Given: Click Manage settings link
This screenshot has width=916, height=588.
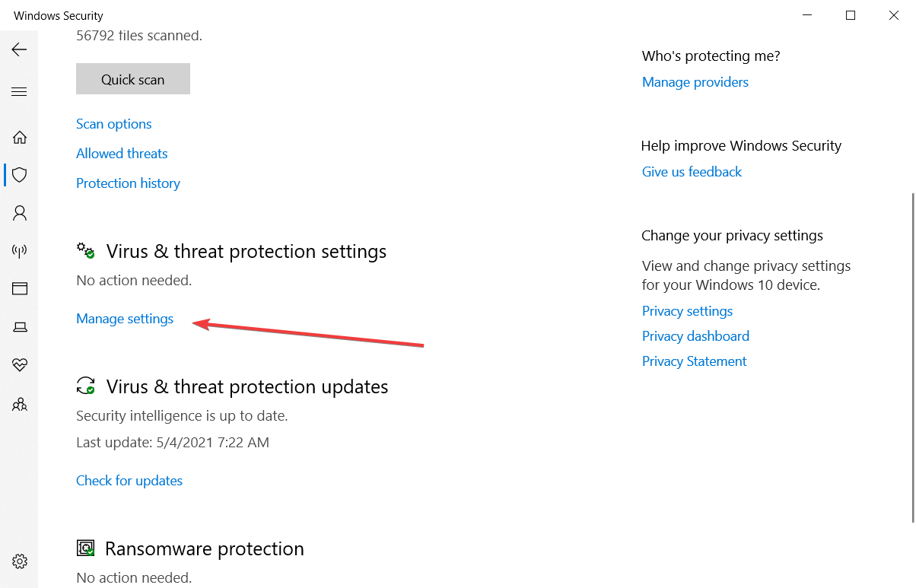Looking at the screenshot, I should (125, 319).
